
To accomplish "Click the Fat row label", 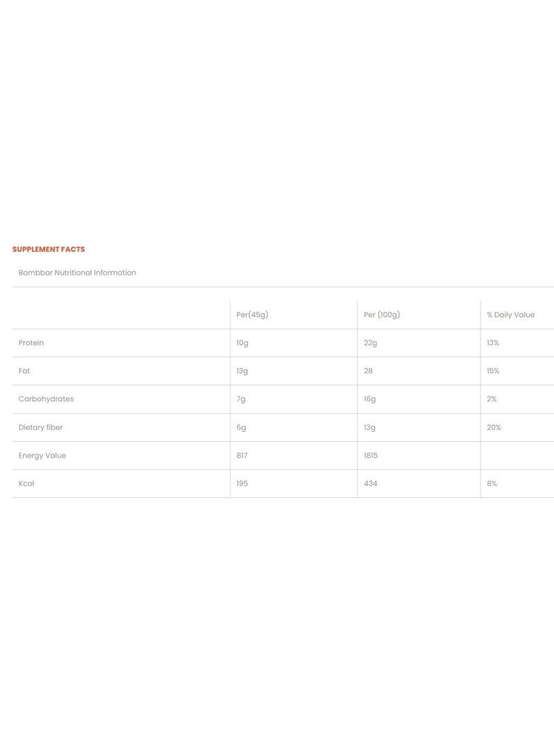I will point(24,371).
